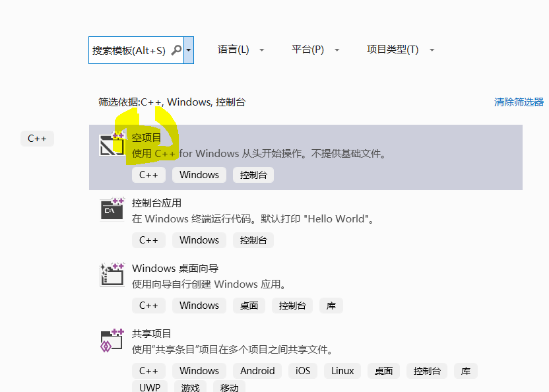
Task: Click the Linux tag under 共享项目
Action: [x=342, y=371]
